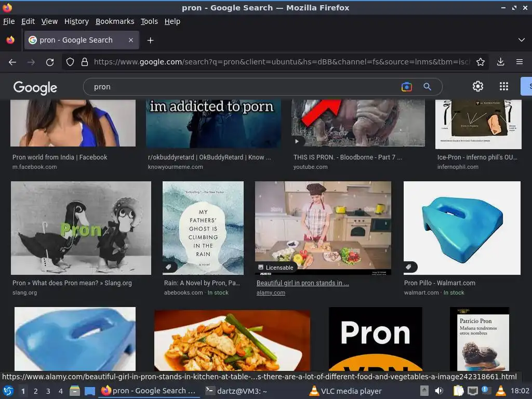Image resolution: width=532 pixels, height=399 pixels.
Task: Open the Firefox hamburger application menu
Action: click(520, 62)
